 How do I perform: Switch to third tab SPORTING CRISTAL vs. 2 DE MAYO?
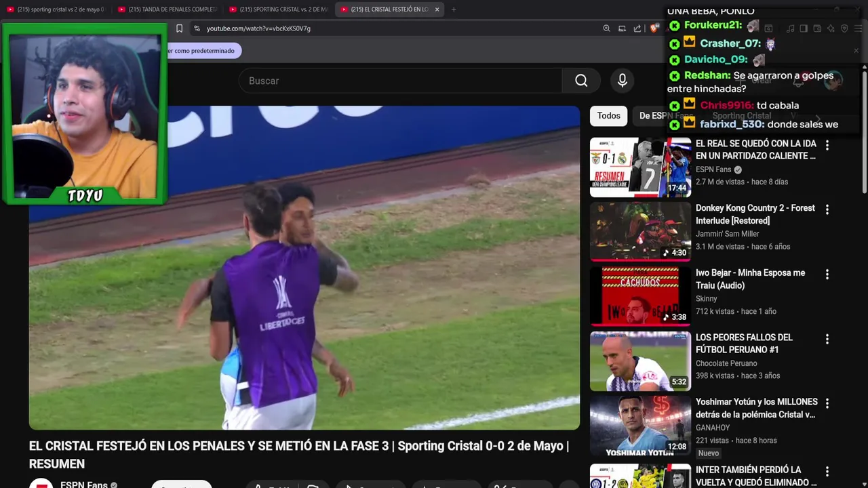point(279,9)
